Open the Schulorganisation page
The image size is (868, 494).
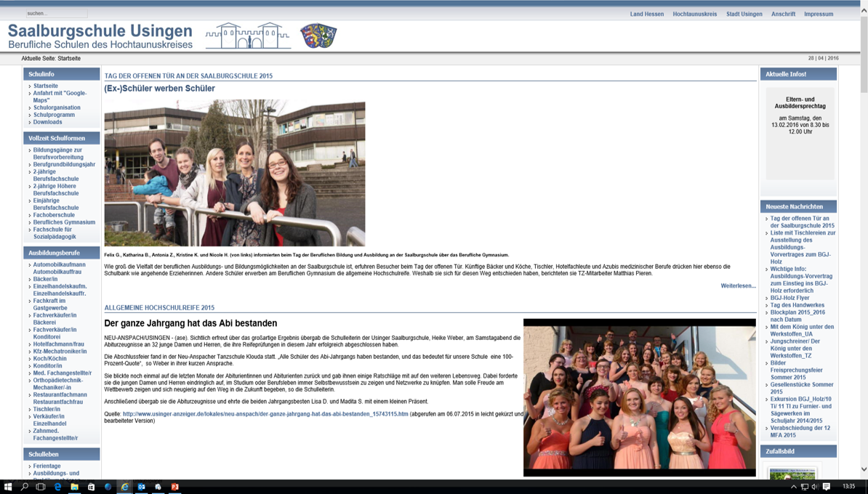pos(57,108)
